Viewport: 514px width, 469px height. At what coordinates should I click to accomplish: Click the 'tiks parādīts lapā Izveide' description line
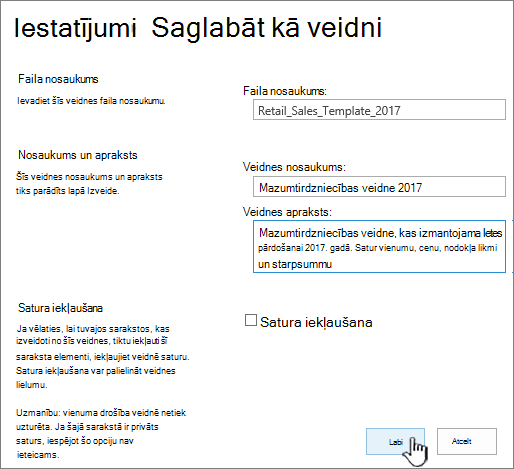click(x=68, y=191)
